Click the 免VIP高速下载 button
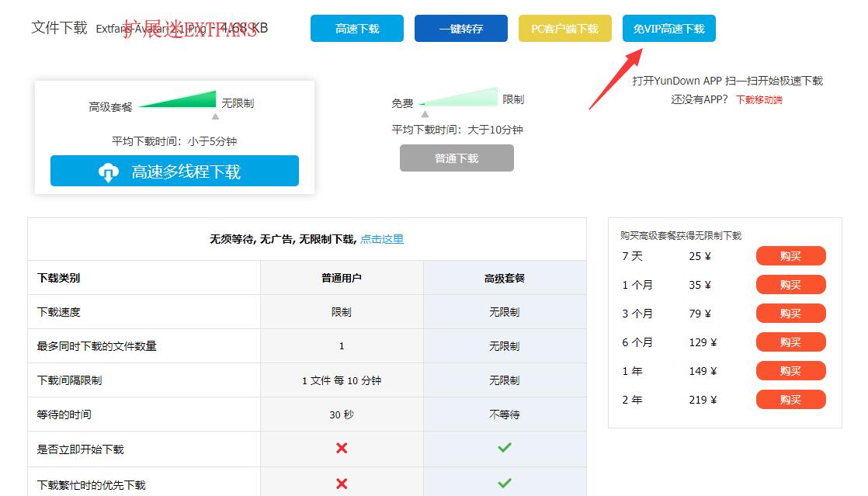Image resolution: width=868 pixels, height=496 pixels. 668,27
